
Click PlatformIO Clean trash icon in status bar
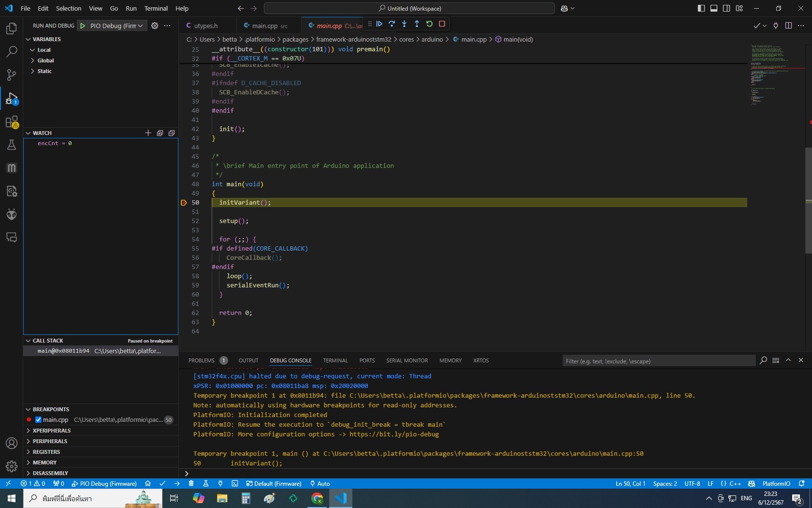click(x=191, y=483)
